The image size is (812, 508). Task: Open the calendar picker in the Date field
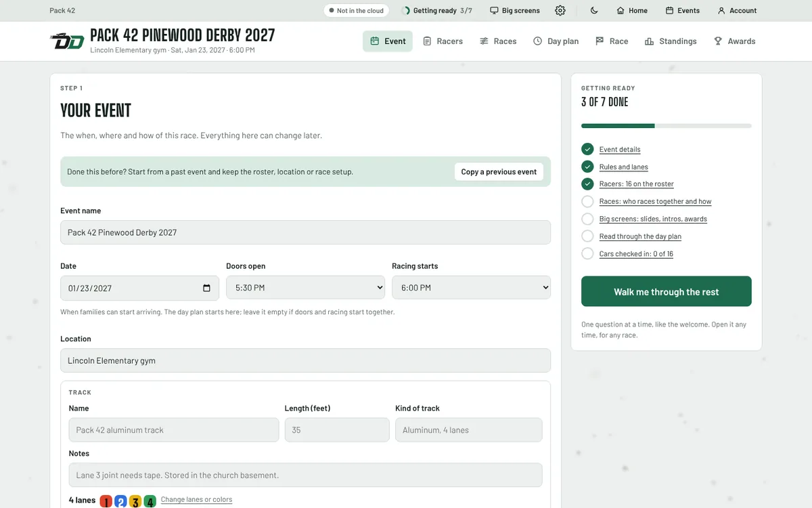tap(206, 288)
